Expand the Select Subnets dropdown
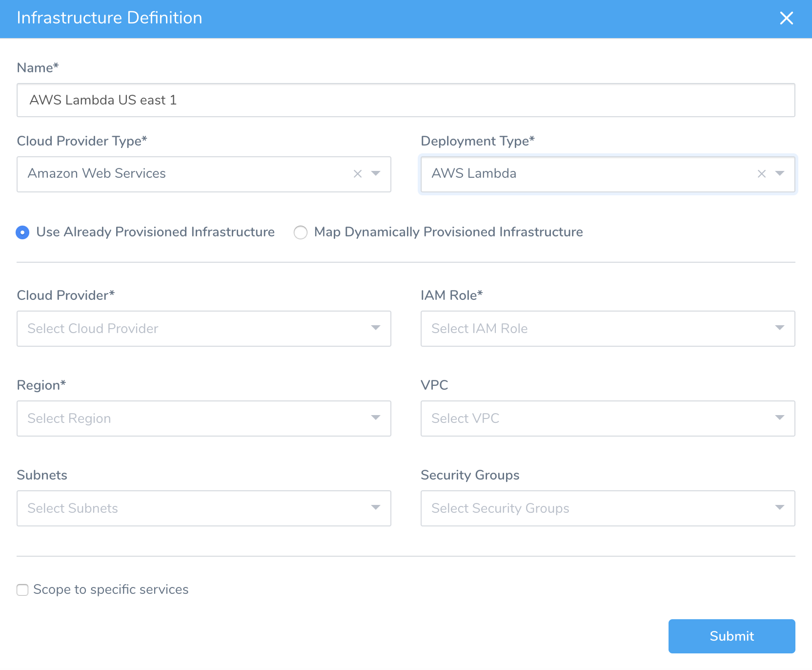 coord(204,508)
